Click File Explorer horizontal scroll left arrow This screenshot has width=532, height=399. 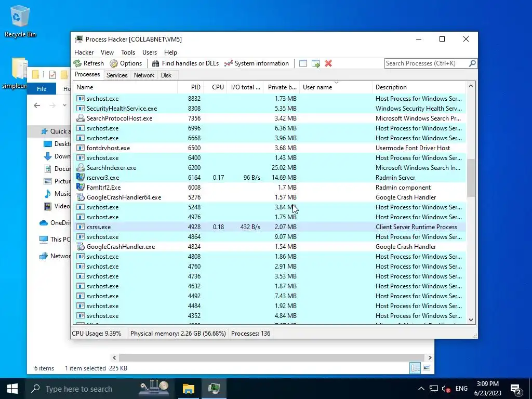coord(114,357)
